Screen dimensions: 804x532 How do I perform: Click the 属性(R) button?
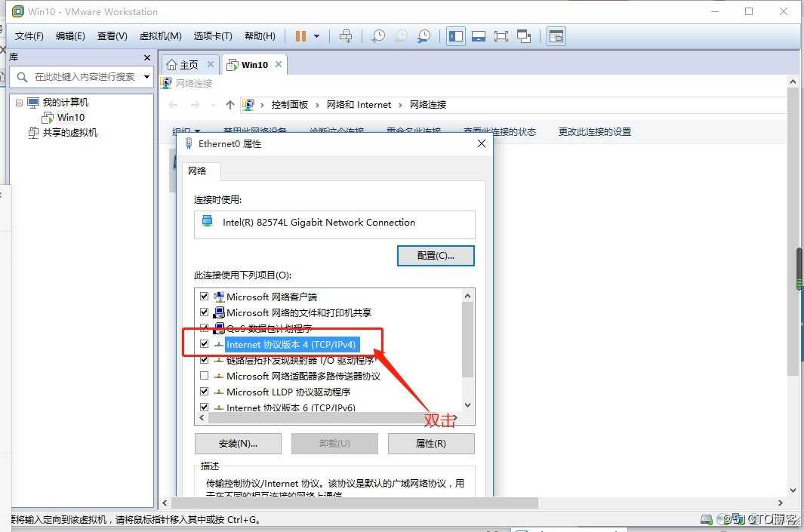click(x=431, y=444)
